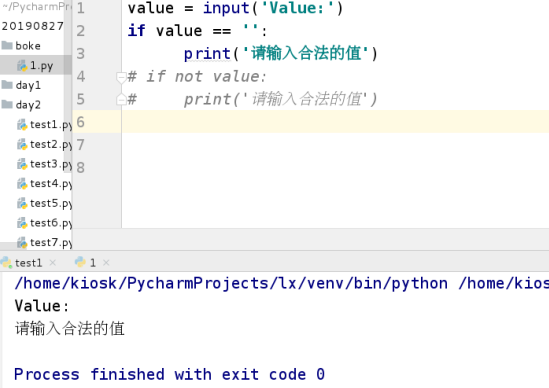Click the commented '# if not value:' line
549x388 pixels.
(197, 76)
